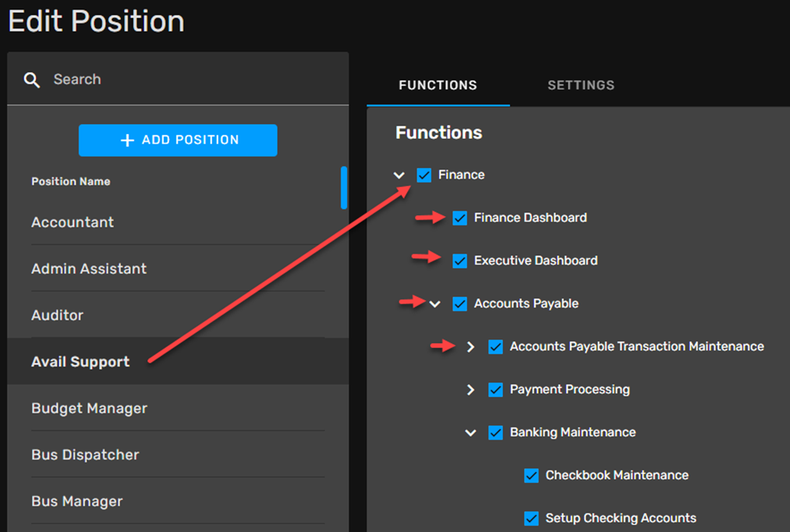
Task: Uncheck the Payment Processing checkbox
Action: pos(495,389)
